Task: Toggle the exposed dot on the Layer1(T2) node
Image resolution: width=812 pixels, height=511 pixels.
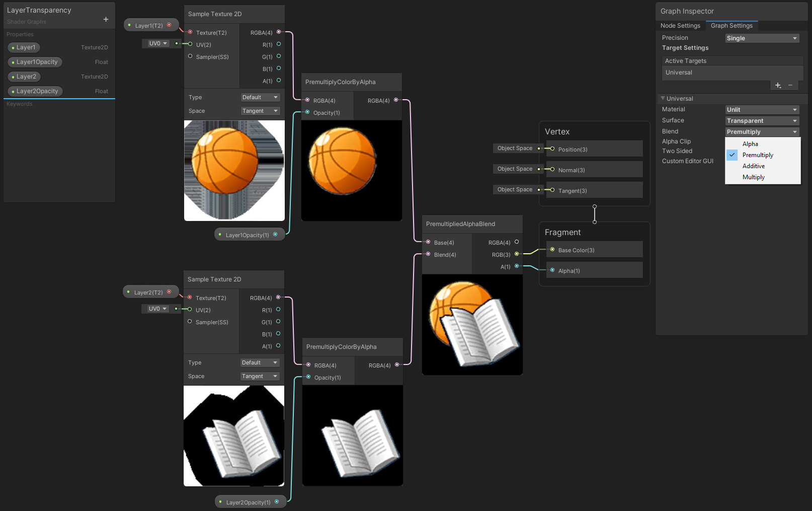Action: [130, 24]
